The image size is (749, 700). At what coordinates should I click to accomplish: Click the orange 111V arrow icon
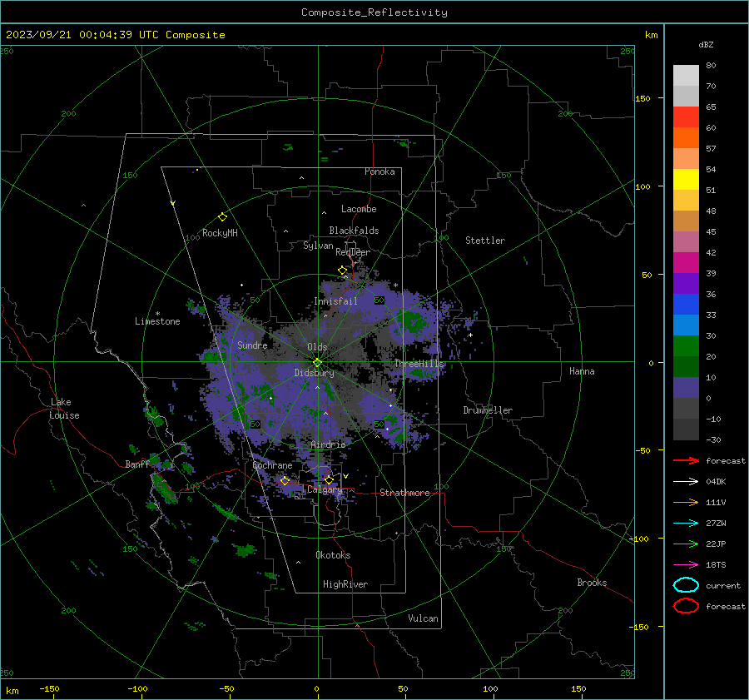686,502
